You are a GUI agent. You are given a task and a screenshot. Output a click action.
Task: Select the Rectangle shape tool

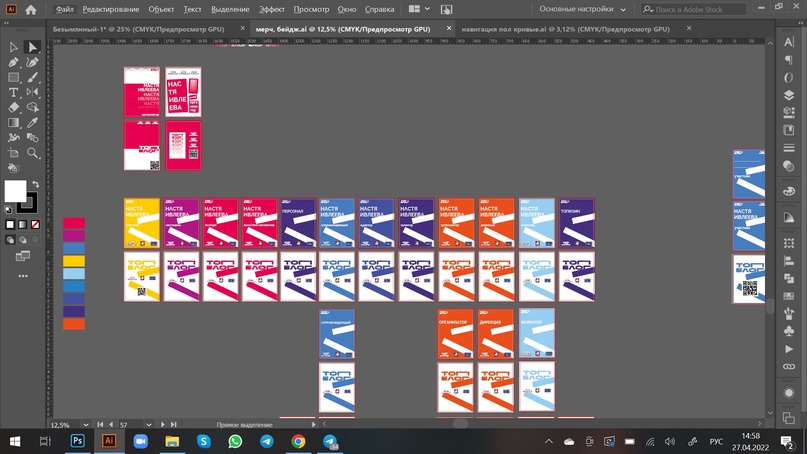point(14,77)
